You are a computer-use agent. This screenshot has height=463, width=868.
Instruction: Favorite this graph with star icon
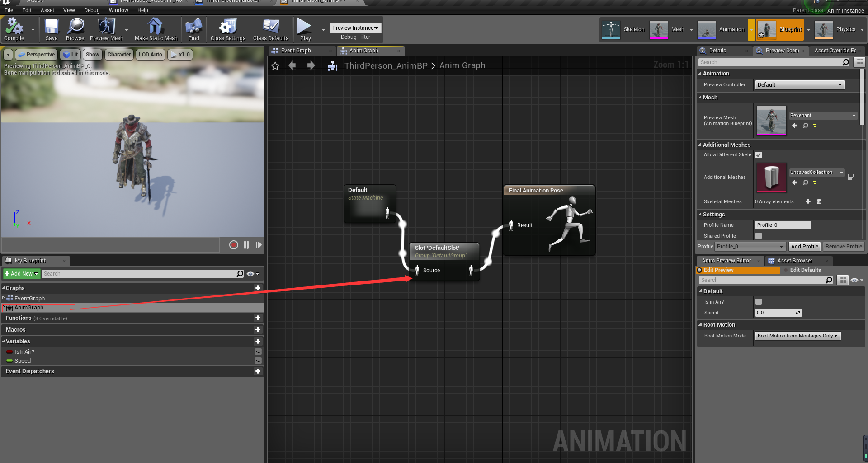[275, 66]
